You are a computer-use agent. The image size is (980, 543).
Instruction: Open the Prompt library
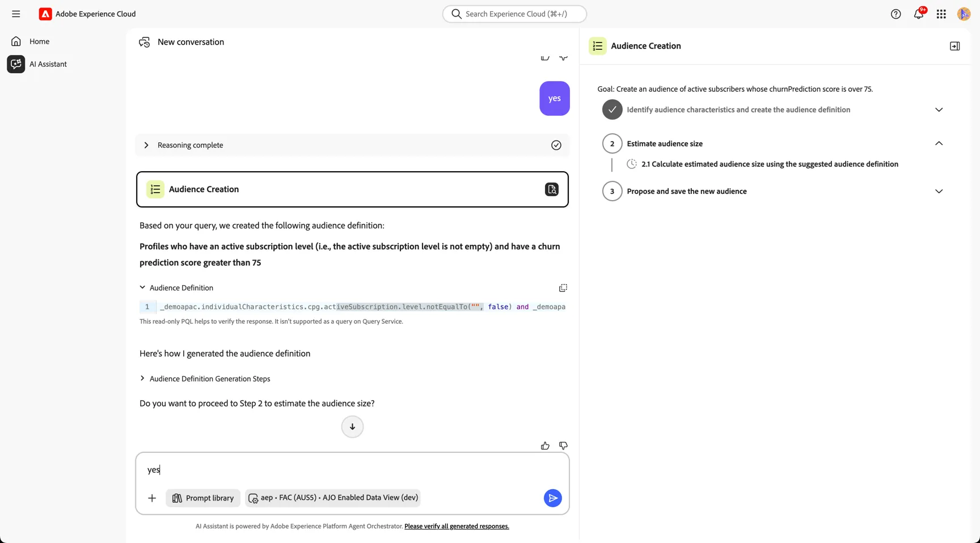[203, 498]
